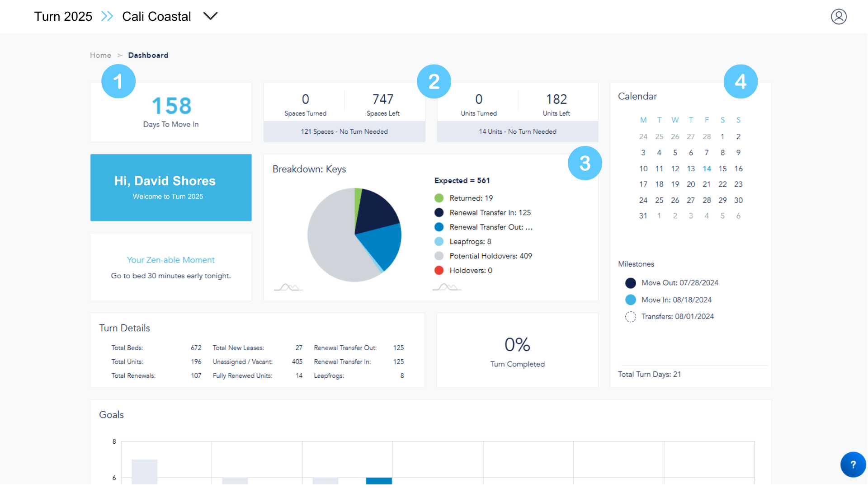Click tour marker number 2
The height and width of the screenshot is (488, 868).
coord(434,81)
